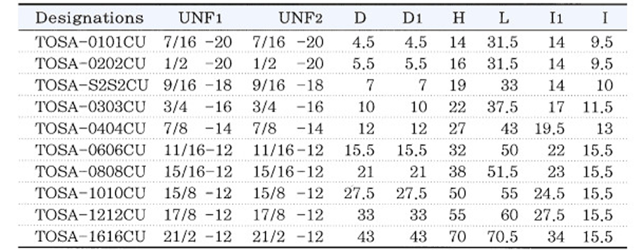Screen dimensions: 644x250
Task: Click the Designations column header
Action: pos(90,18)
